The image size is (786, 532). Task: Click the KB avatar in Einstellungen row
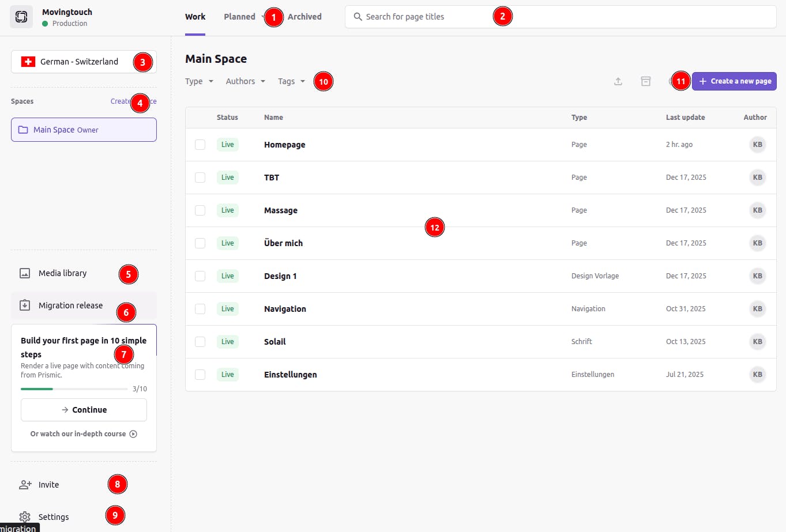tap(758, 375)
